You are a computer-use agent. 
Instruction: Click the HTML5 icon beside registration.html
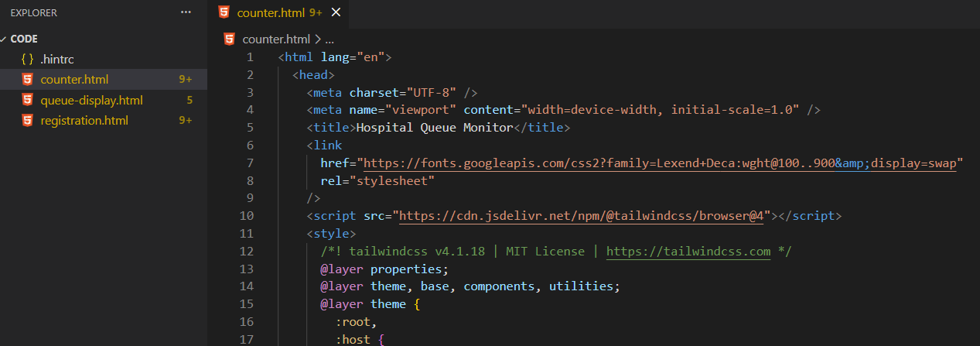[x=28, y=120]
